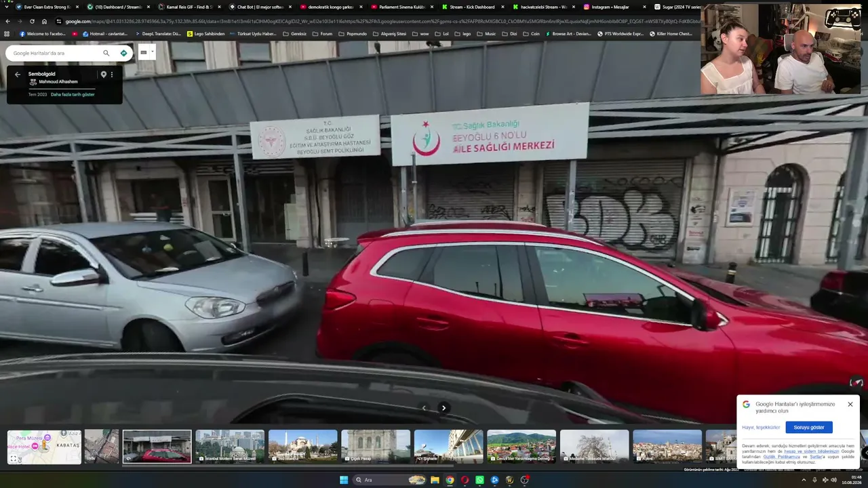Open directions with the blue diamond icon

click(123, 53)
